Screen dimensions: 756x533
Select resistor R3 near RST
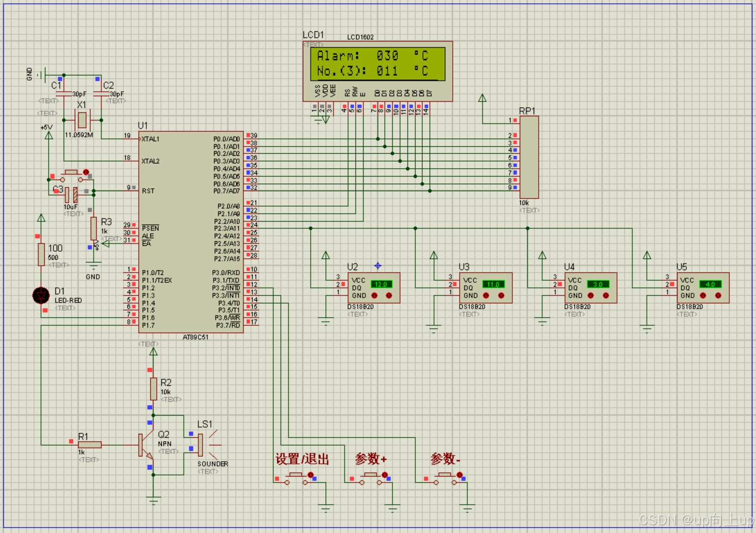pyautogui.click(x=94, y=228)
